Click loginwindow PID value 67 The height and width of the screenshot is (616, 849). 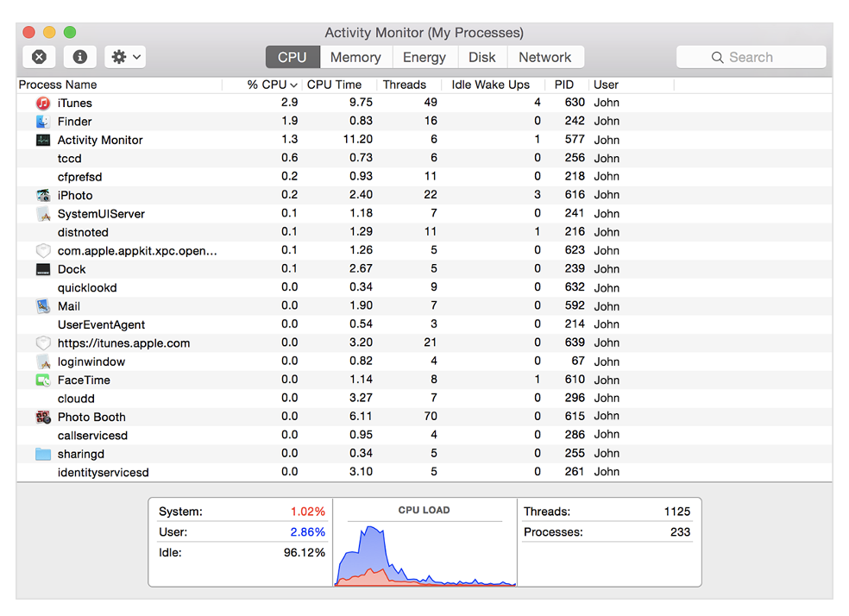578,361
